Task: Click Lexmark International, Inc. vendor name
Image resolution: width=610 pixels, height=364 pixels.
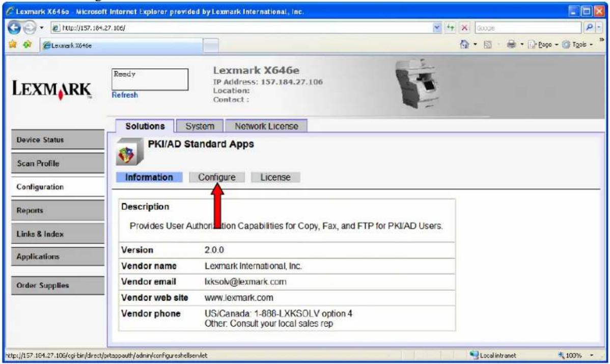Action: [253, 266]
